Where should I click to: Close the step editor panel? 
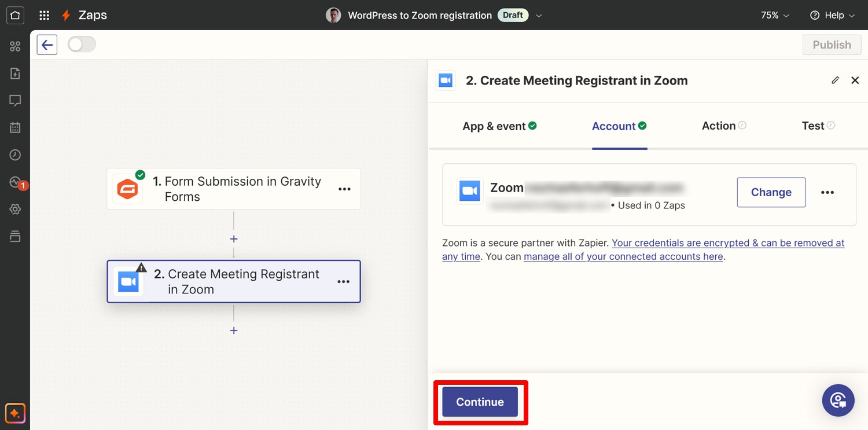coord(855,80)
